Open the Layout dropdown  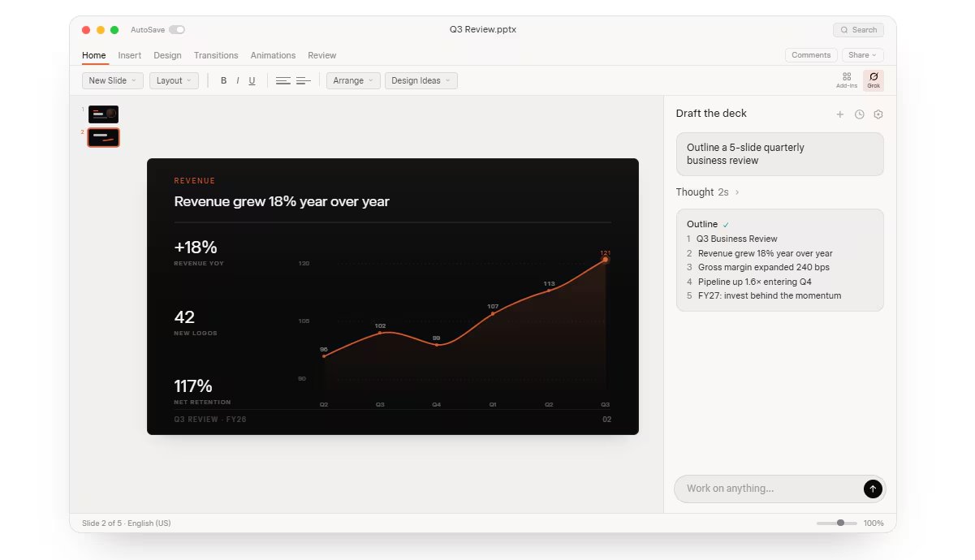point(174,80)
